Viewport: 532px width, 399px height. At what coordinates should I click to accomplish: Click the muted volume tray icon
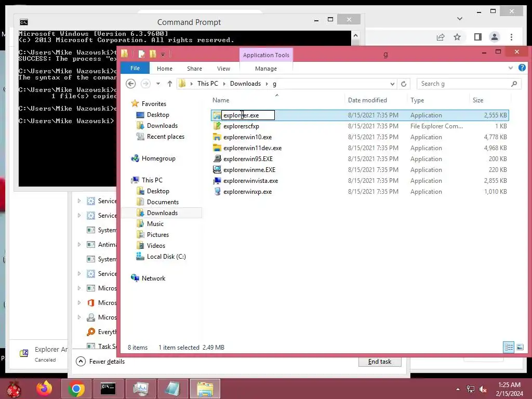point(483,389)
